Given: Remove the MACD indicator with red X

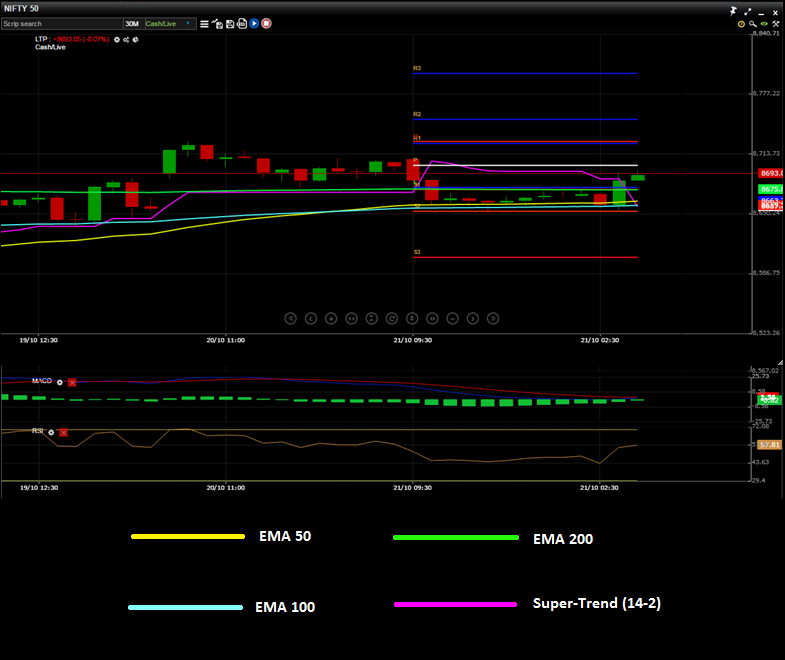Looking at the screenshot, I should [x=72, y=383].
